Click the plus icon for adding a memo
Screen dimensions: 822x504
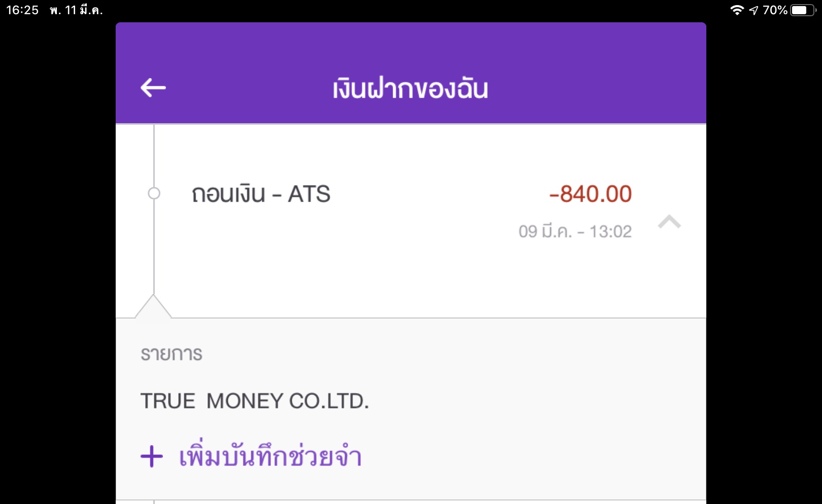[152, 456]
